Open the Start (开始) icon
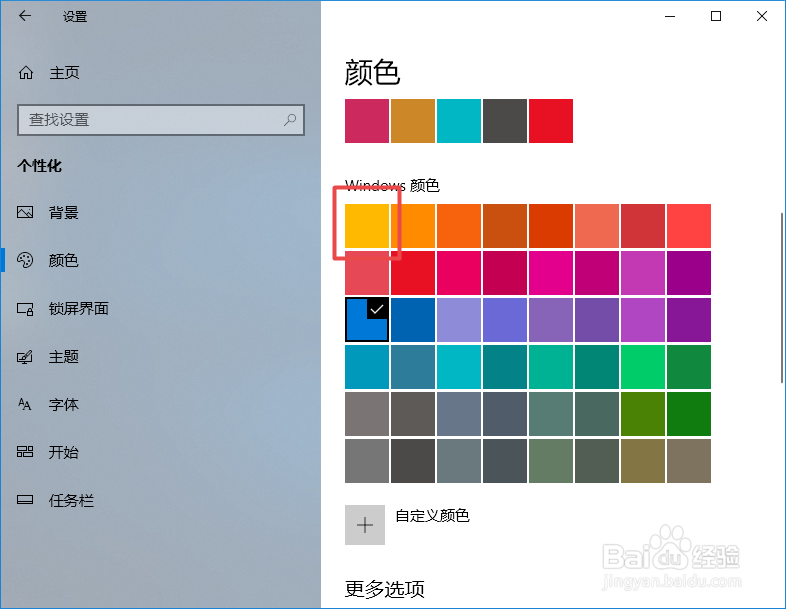786x609 pixels. pos(26,452)
